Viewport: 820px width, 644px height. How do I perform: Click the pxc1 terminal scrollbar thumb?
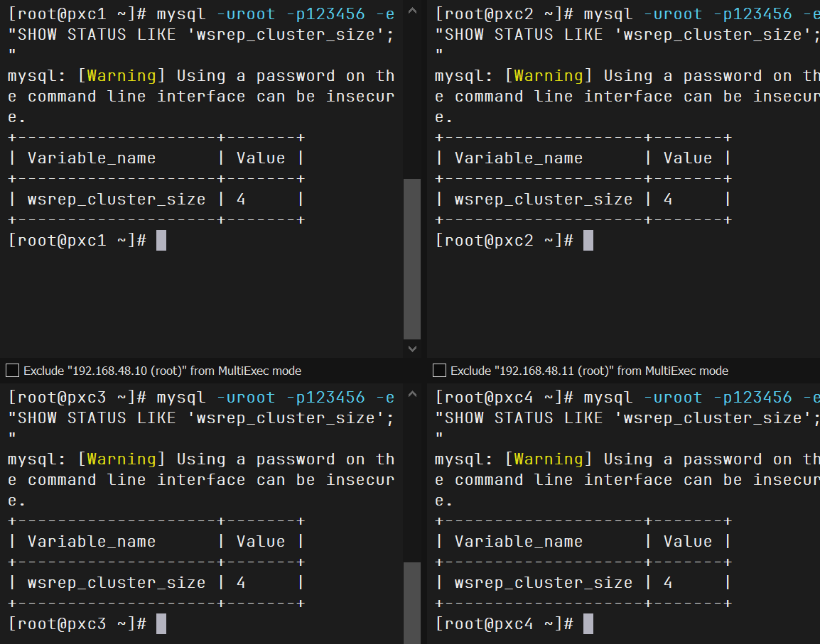click(x=411, y=258)
